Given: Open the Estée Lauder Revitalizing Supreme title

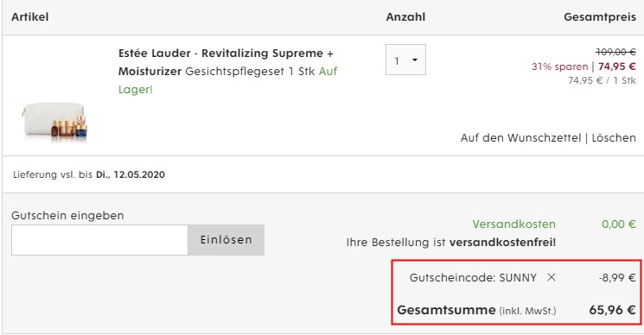Looking at the screenshot, I should pos(226,62).
